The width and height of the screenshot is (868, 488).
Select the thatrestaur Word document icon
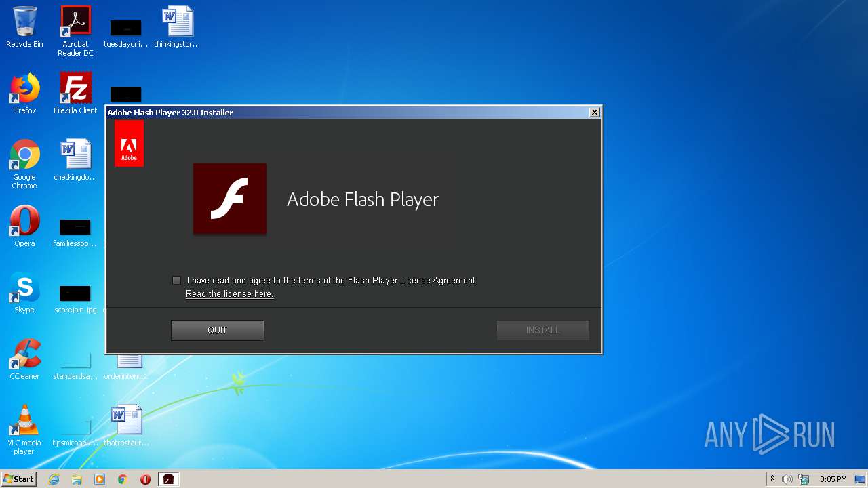[x=126, y=426]
